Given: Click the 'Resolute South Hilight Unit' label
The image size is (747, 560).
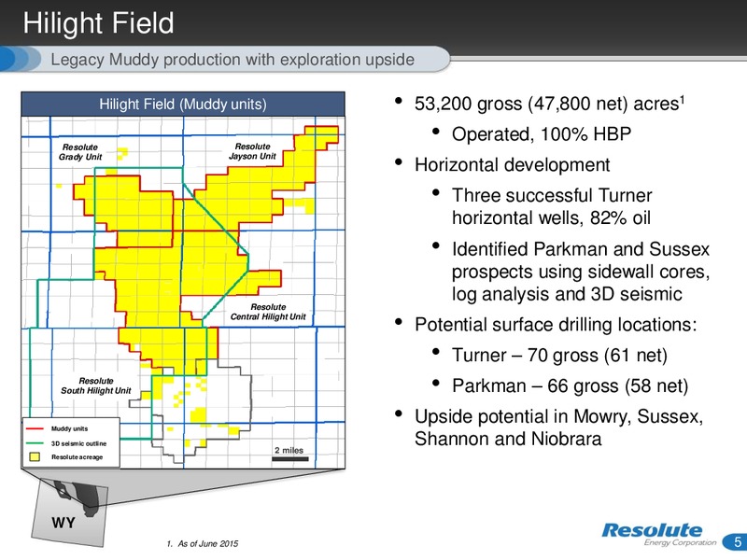Looking at the screenshot, I should [x=96, y=385].
